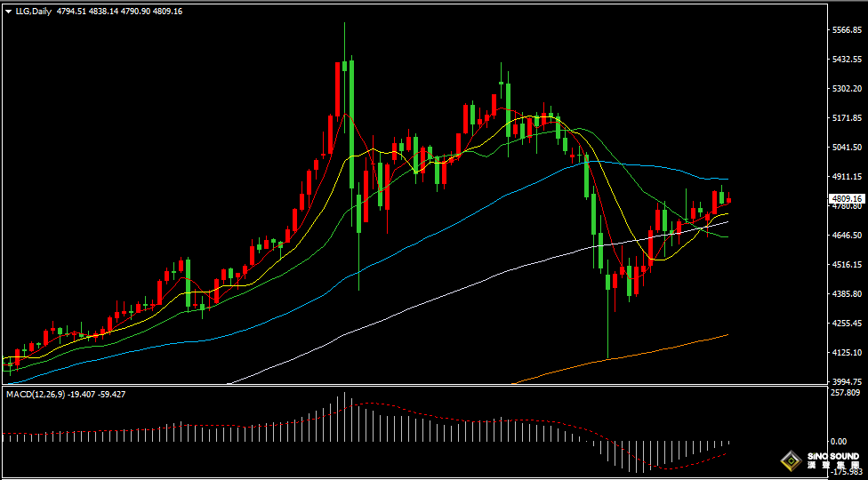Click the arrow before LLG,Daily

point(9,11)
